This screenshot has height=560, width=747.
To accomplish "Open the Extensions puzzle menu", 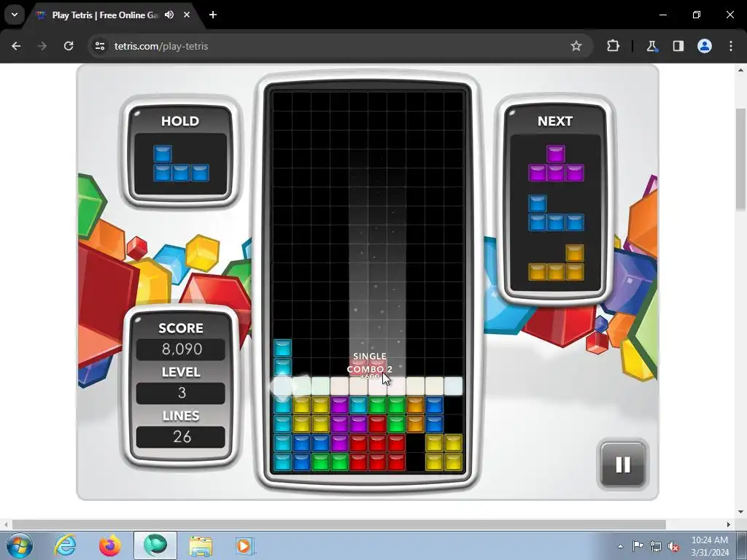I will (613, 46).
